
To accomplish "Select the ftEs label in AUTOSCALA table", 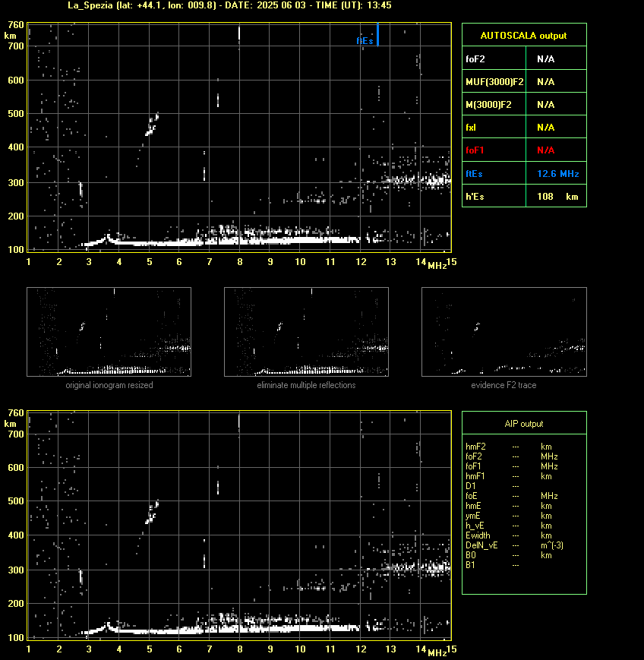I will click(474, 173).
